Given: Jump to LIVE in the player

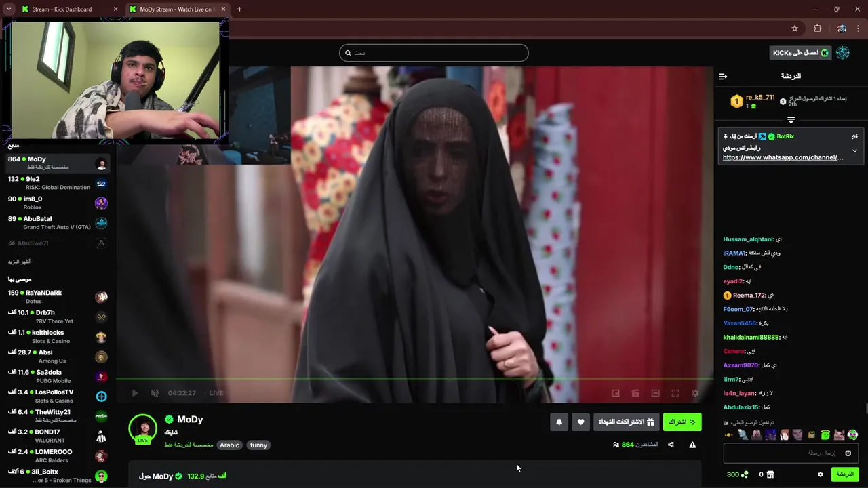Looking at the screenshot, I should 216,393.
